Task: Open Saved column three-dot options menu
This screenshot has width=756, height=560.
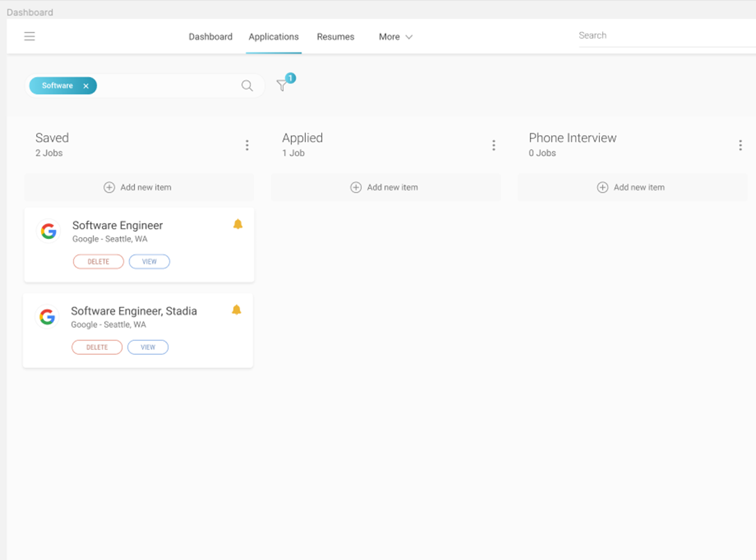Action: point(247,145)
